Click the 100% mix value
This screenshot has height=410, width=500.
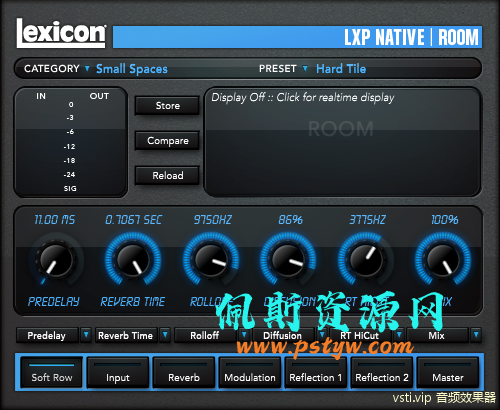tap(445, 220)
